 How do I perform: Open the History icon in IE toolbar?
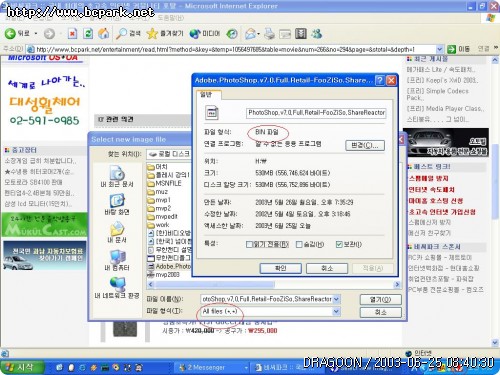(x=232, y=34)
